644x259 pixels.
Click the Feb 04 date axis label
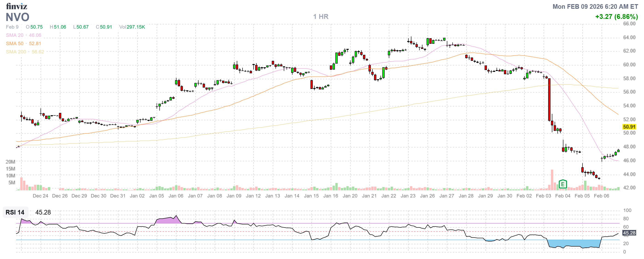pos(563,196)
